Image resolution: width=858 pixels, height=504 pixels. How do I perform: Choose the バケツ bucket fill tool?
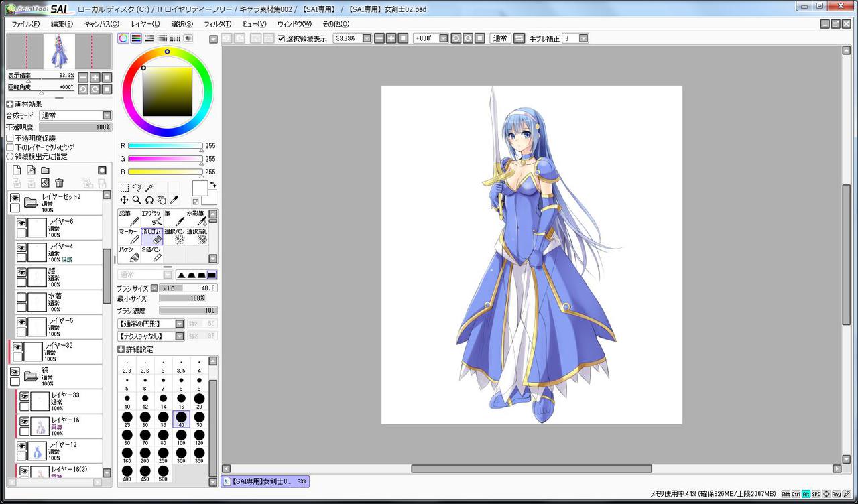[x=129, y=254]
